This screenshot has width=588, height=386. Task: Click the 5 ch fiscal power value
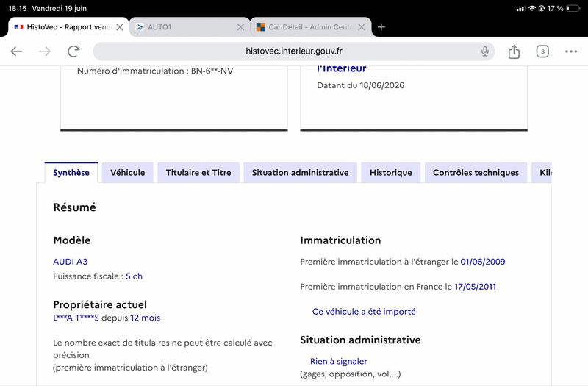coord(134,276)
